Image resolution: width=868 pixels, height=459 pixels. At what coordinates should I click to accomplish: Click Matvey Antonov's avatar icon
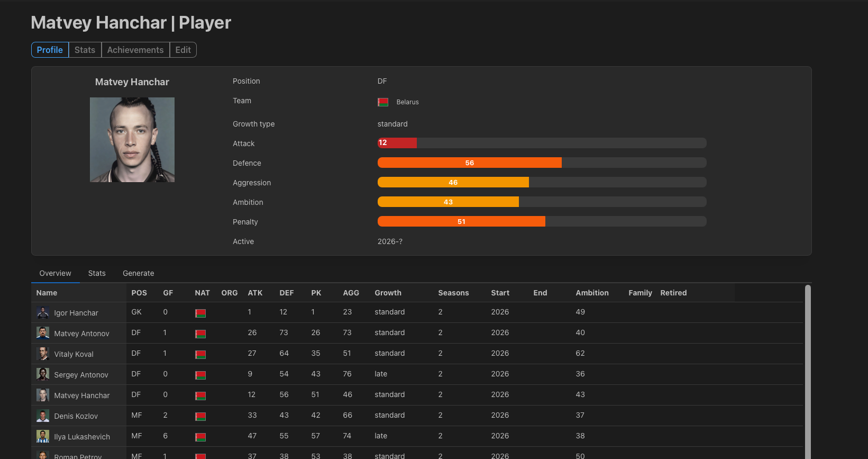point(43,333)
